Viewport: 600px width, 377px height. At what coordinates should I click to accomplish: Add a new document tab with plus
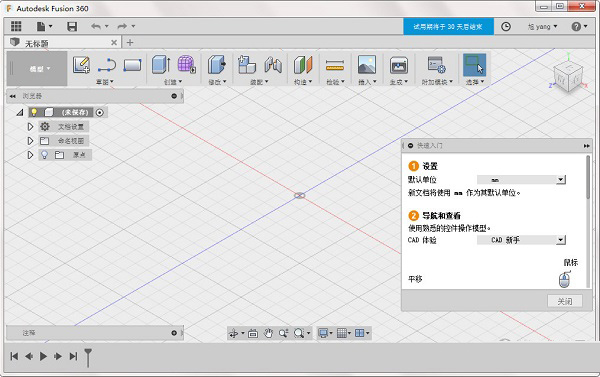click(x=130, y=42)
